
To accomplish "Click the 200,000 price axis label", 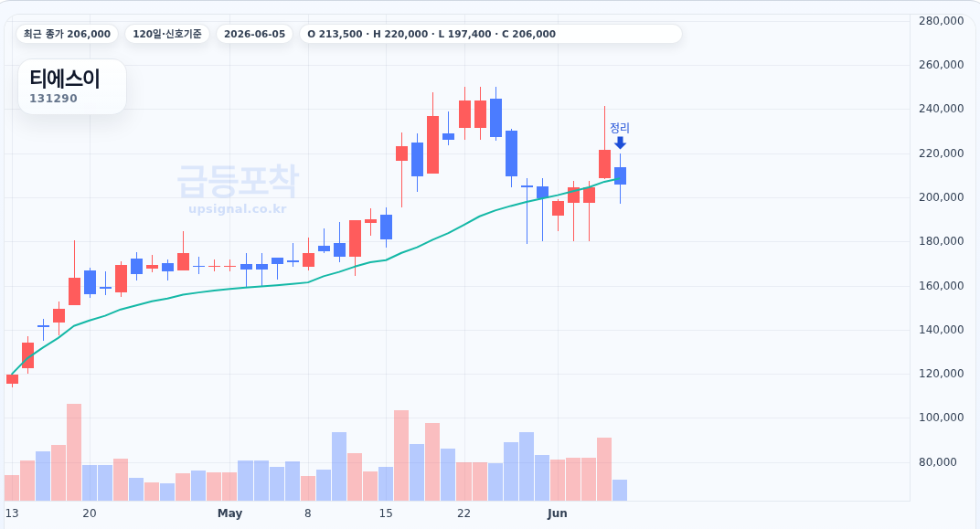I will click(942, 196).
